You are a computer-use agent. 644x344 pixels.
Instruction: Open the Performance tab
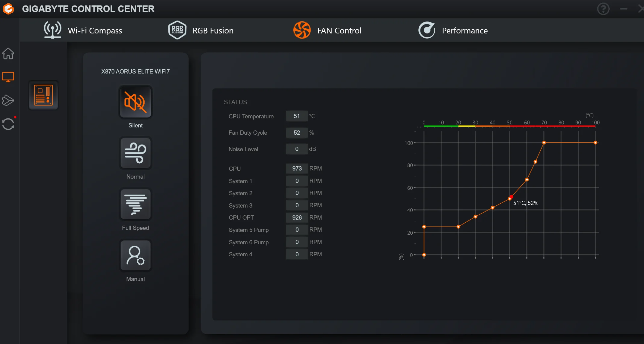coord(453,30)
